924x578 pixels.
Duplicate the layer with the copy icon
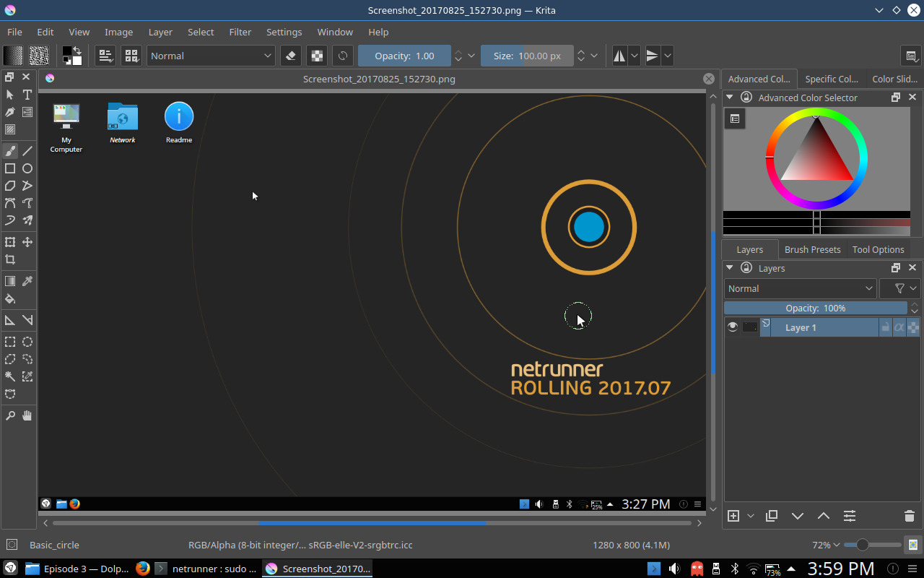click(772, 516)
